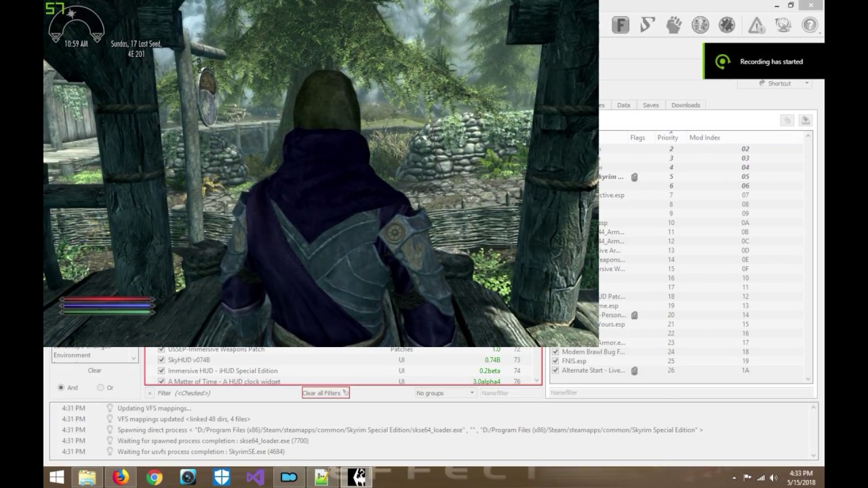Select the And filter radio button
The image size is (868, 488).
tap(61, 388)
